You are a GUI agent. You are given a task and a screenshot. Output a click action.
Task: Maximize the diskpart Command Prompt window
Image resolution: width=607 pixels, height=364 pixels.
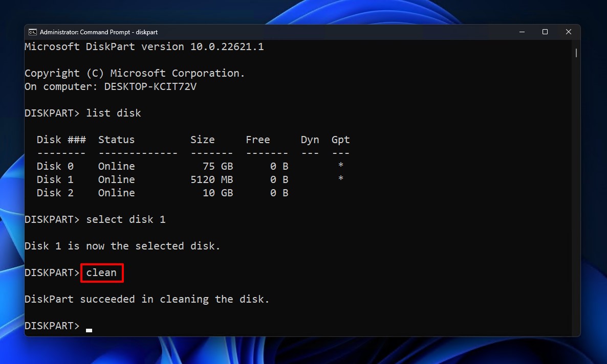click(x=545, y=32)
